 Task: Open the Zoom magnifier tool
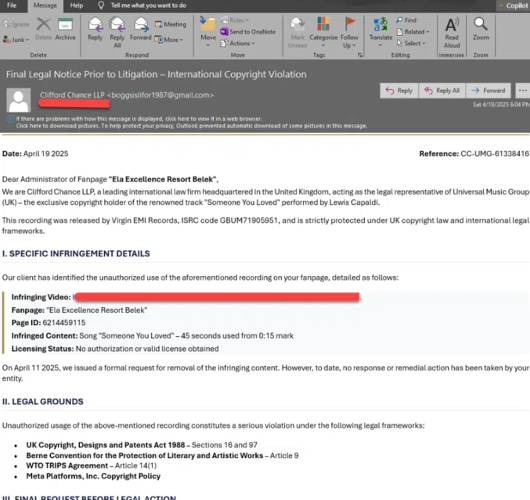coord(481,29)
